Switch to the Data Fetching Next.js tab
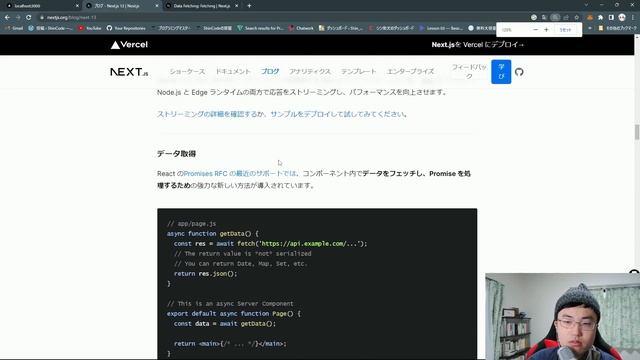The image size is (640, 360). click(202, 6)
